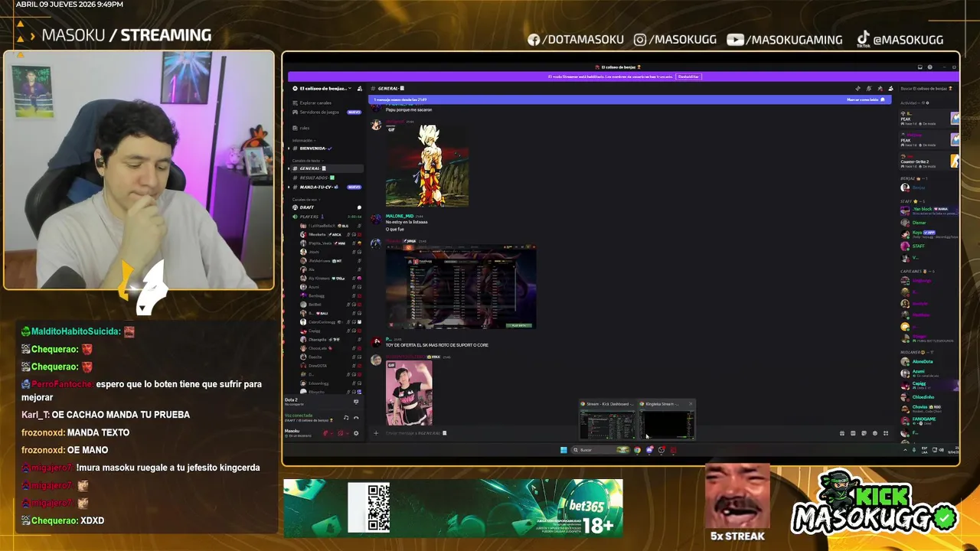Image resolution: width=980 pixels, height=551 pixels.
Task: Click Discord icon in taskbar
Action: [649, 450]
